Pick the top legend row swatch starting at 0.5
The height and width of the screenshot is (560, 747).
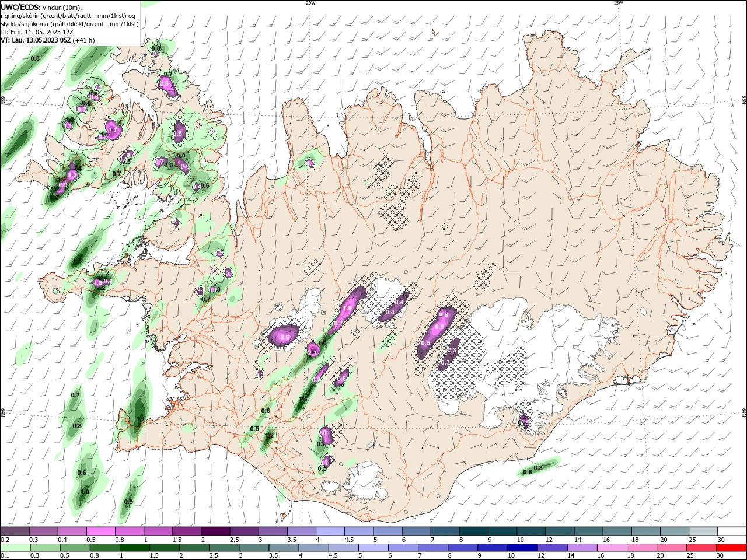(100, 531)
